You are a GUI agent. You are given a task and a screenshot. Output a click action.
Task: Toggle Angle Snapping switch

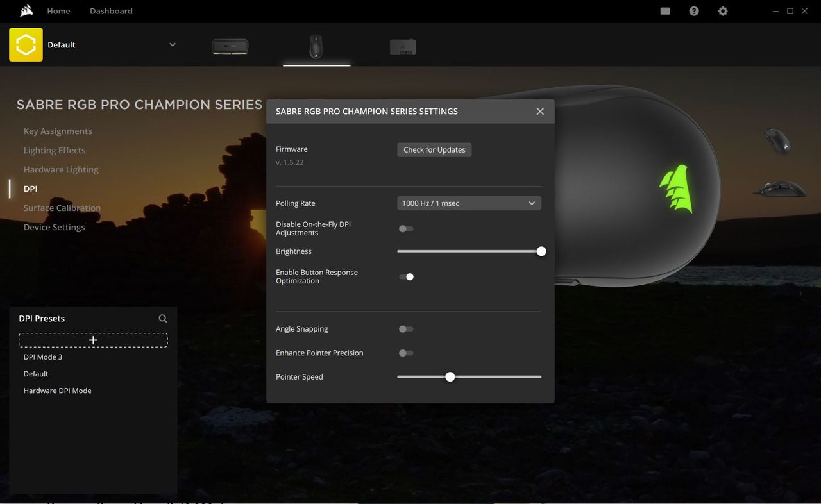[406, 329]
